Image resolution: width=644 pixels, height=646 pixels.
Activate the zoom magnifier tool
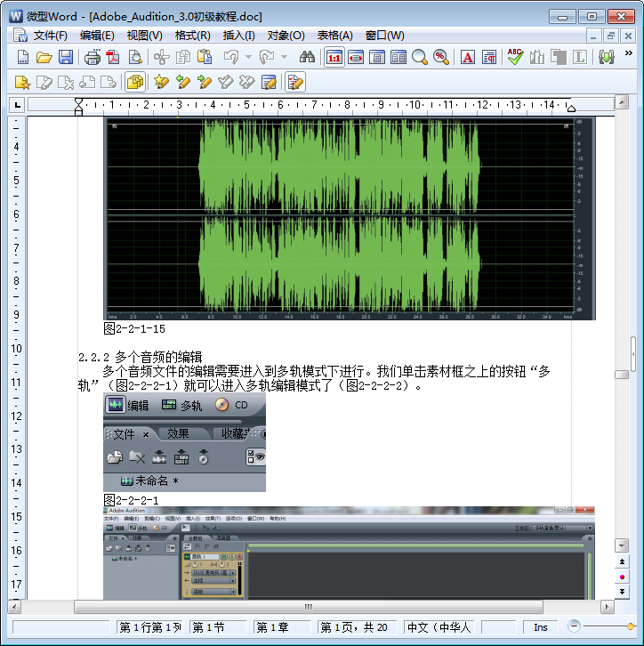pos(420,57)
